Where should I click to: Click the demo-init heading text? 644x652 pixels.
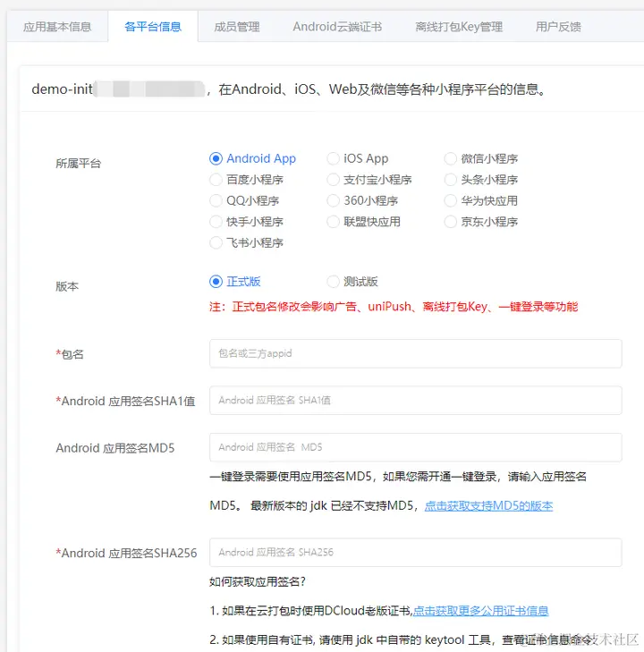click(62, 89)
